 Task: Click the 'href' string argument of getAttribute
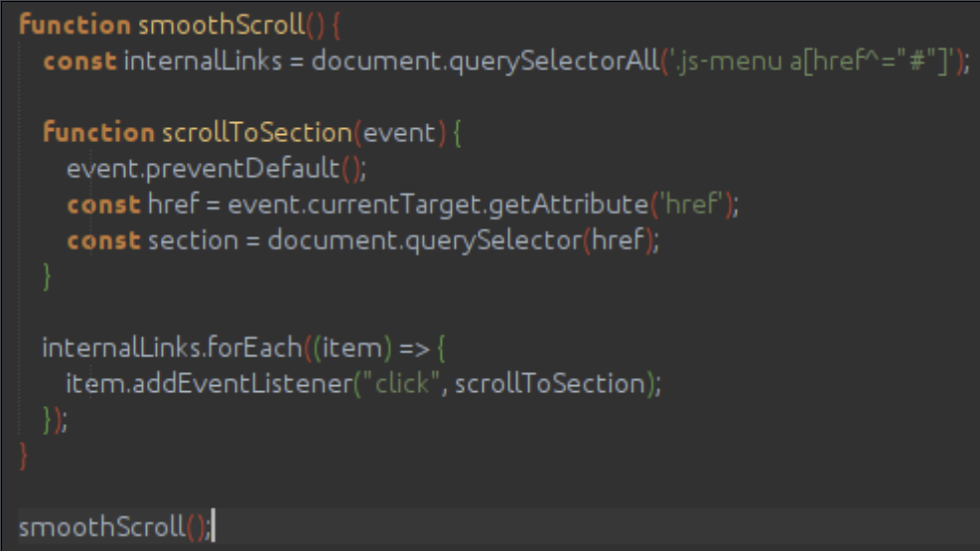coord(690,206)
